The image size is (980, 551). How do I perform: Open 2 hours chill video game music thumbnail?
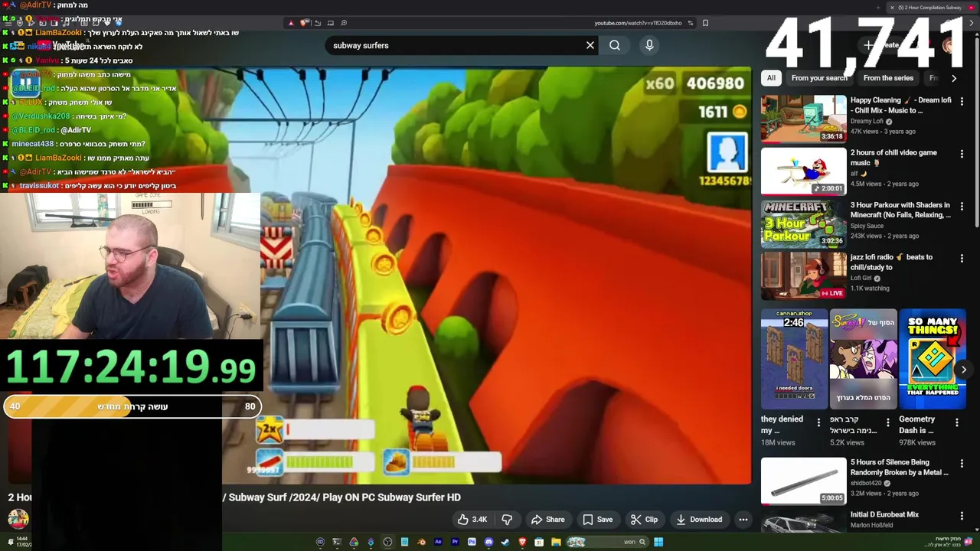(x=803, y=171)
